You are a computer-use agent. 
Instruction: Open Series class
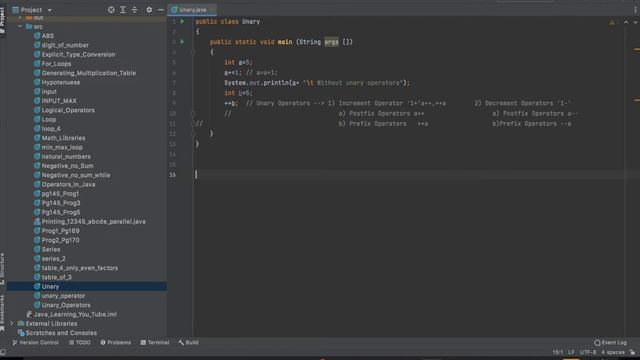coord(51,249)
